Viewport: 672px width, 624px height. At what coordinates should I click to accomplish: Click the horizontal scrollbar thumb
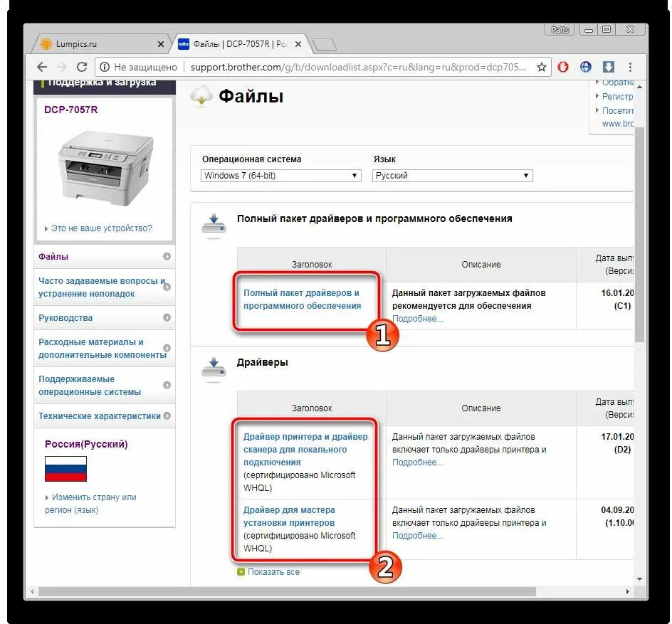coord(287,591)
